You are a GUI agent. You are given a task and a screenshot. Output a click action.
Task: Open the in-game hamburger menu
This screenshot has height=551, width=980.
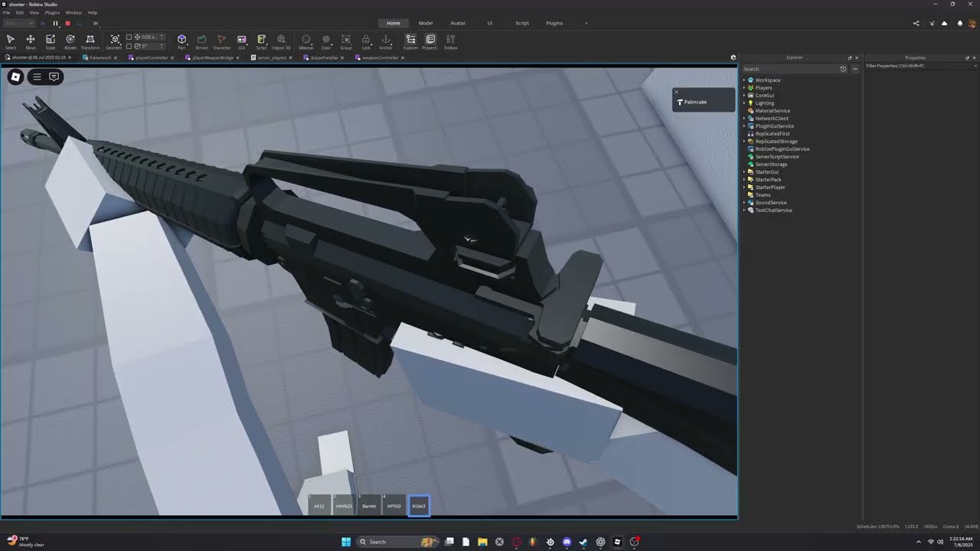tap(37, 77)
